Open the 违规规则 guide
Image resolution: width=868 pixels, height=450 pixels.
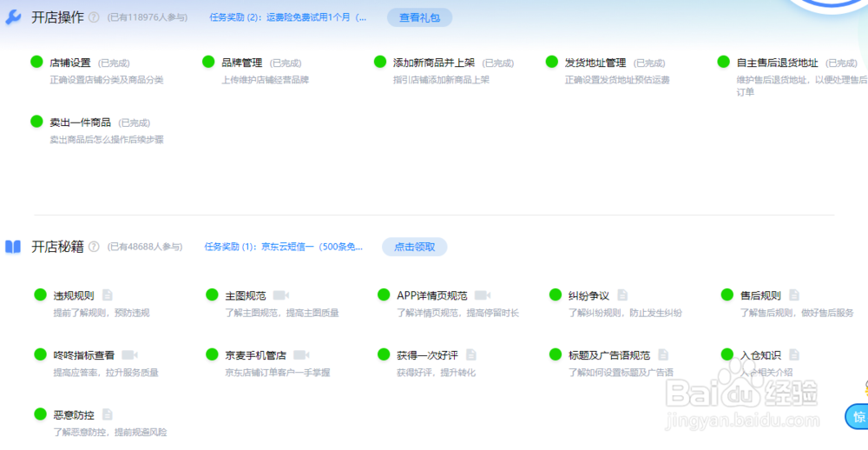74,295
